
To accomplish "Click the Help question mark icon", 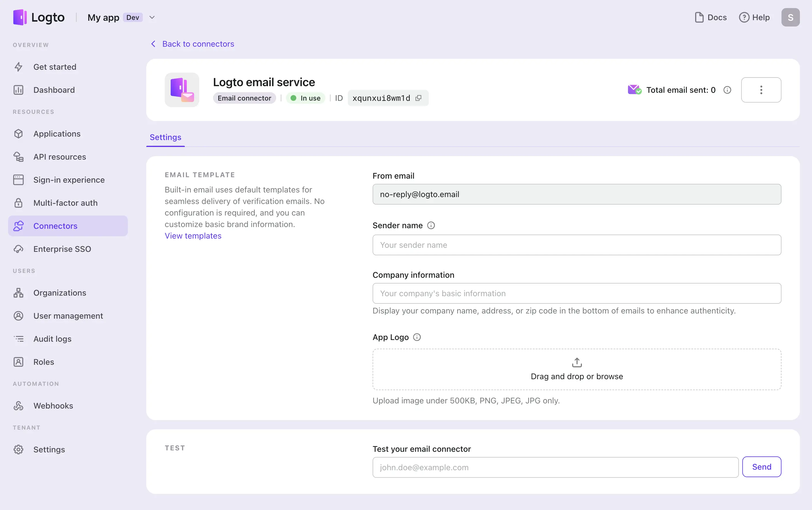I will pos(744,18).
